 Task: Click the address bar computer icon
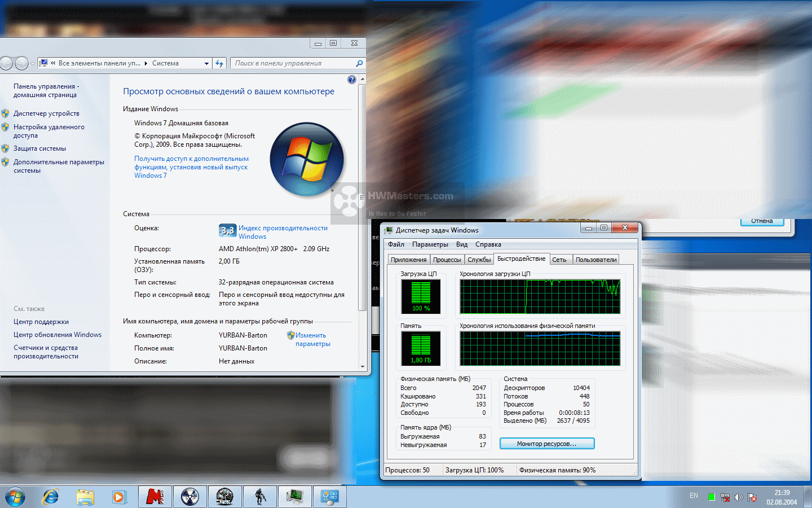pyautogui.click(x=43, y=63)
